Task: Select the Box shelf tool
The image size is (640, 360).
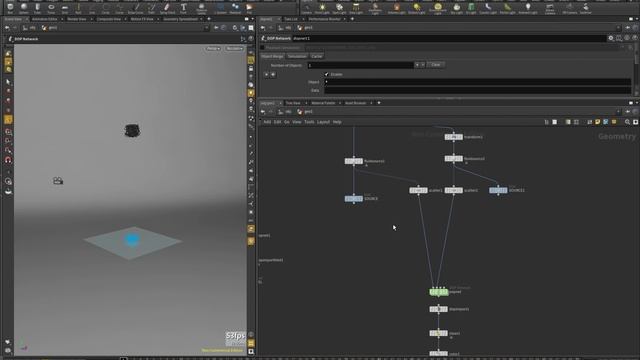Action: 10,8
